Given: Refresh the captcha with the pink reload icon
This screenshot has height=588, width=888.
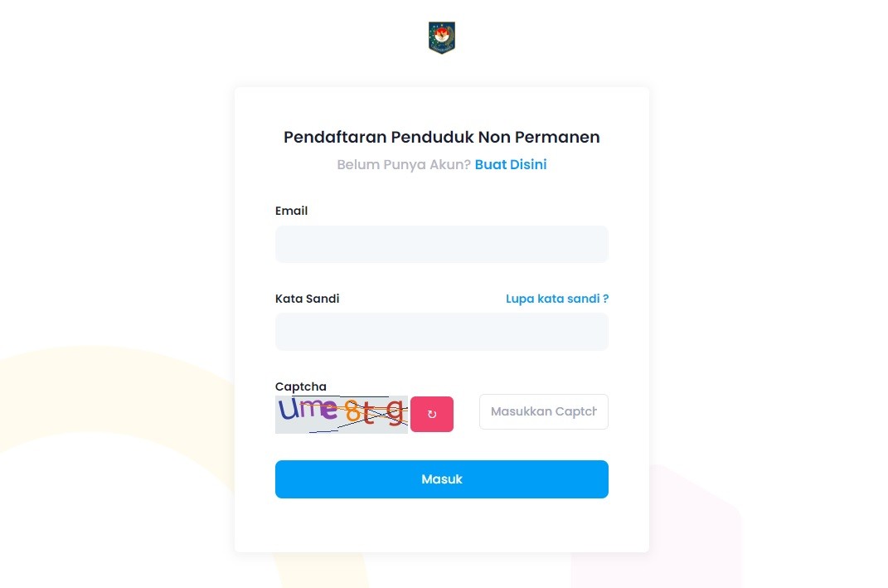Looking at the screenshot, I should pos(432,414).
